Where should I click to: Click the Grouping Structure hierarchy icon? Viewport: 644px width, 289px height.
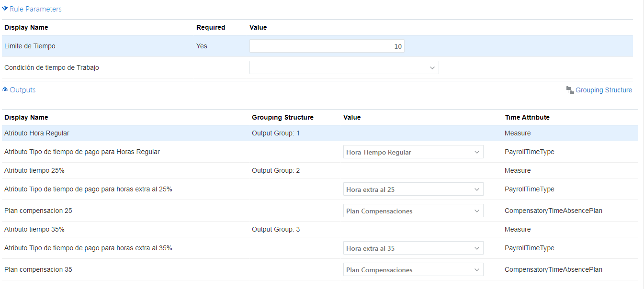coord(570,90)
